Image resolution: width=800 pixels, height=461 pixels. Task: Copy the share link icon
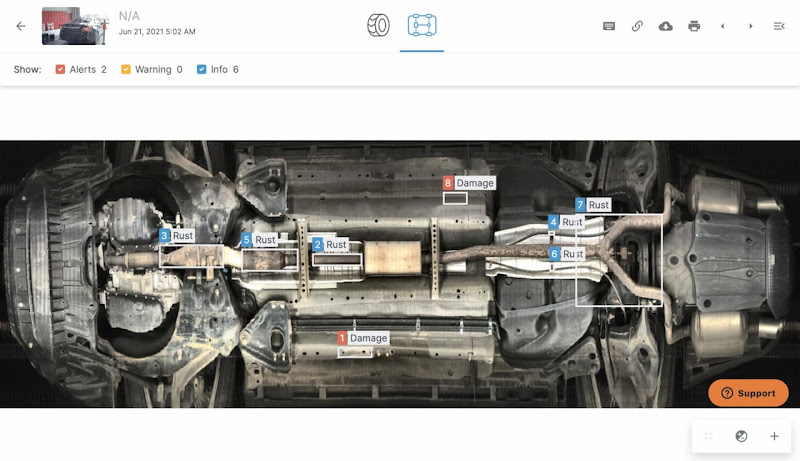pyautogui.click(x=637, y=26)
